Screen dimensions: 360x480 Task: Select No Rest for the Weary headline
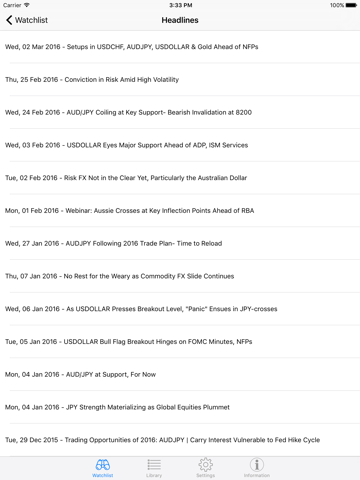click(180, 276)
